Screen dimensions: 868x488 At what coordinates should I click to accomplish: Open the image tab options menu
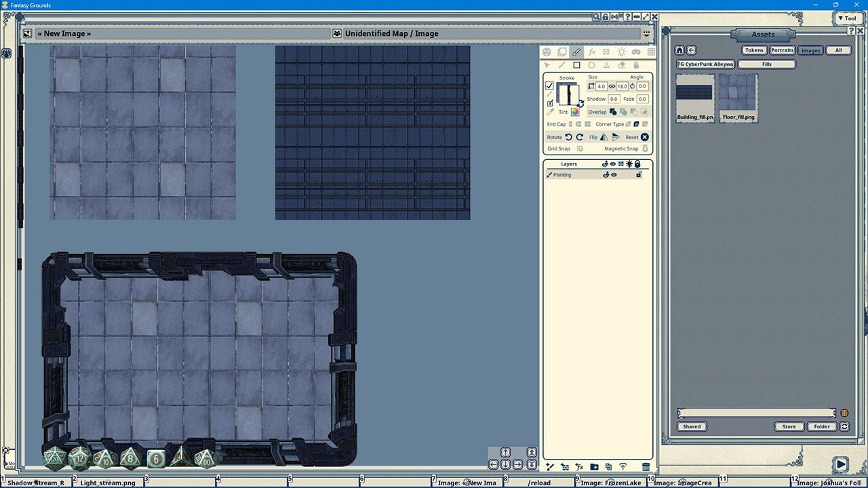(646, 33)
